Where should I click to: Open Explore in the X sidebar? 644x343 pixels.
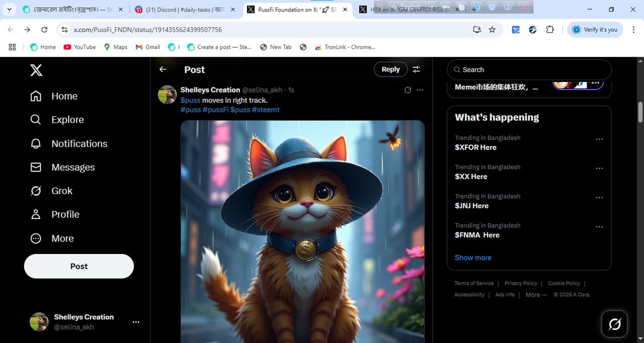click(x=57, y=120)
